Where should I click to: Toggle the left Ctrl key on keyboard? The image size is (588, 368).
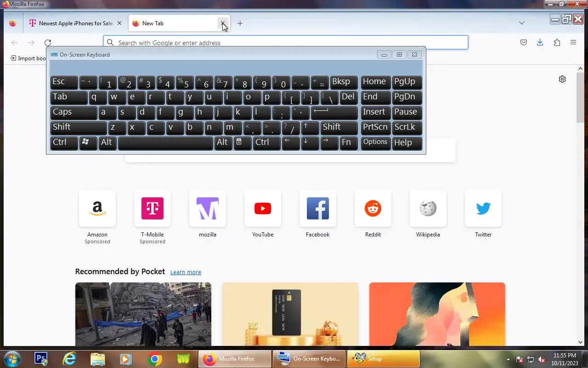pyautogui.click(x=64, y=143)
